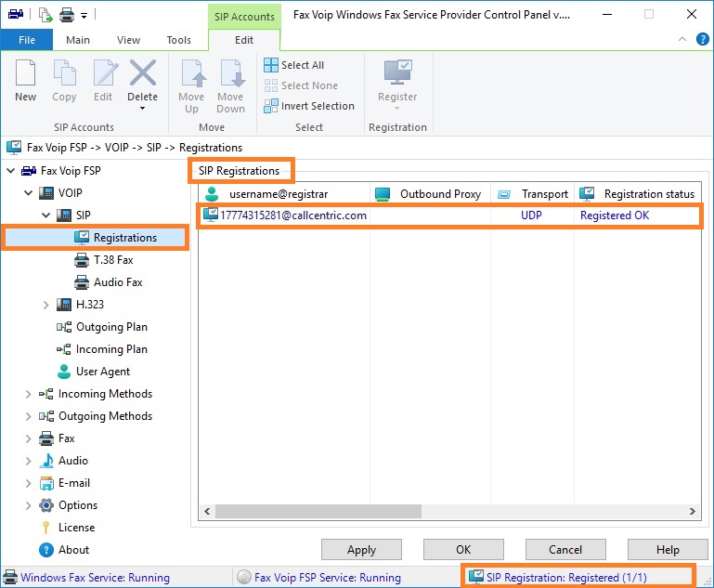The image size is (714, 588).
Task: Select the 17774315281@callcentric.com account row
Action: [x=450, y=216]
